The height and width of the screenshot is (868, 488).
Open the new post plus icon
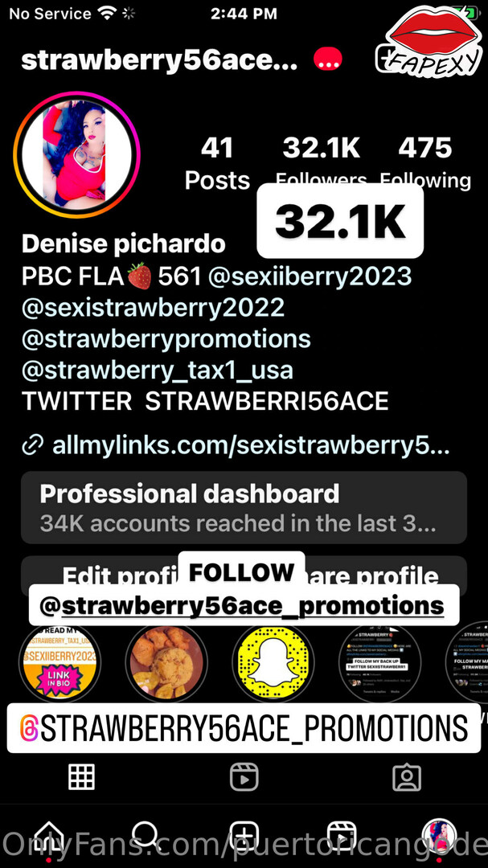click(x=244, y=835)
